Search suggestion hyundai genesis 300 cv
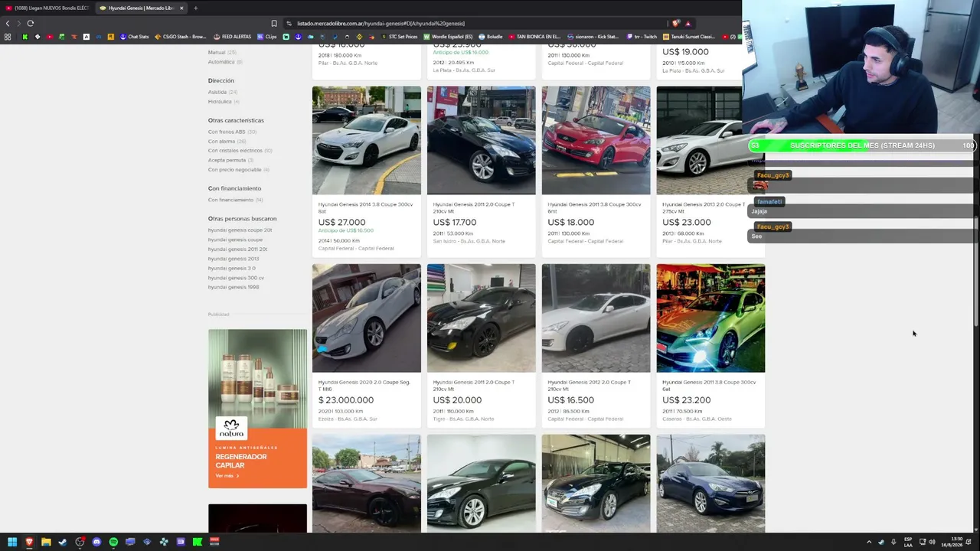This screenshot has height=551, width=980. pos(235,278)
